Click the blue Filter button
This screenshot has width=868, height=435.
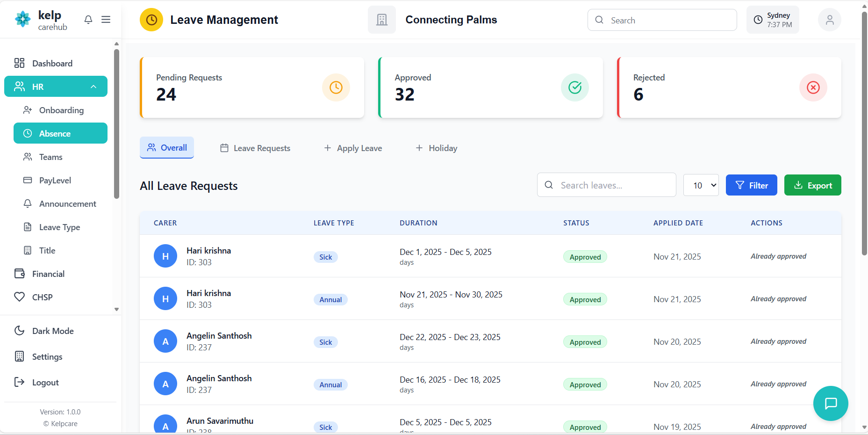[751, 185]
